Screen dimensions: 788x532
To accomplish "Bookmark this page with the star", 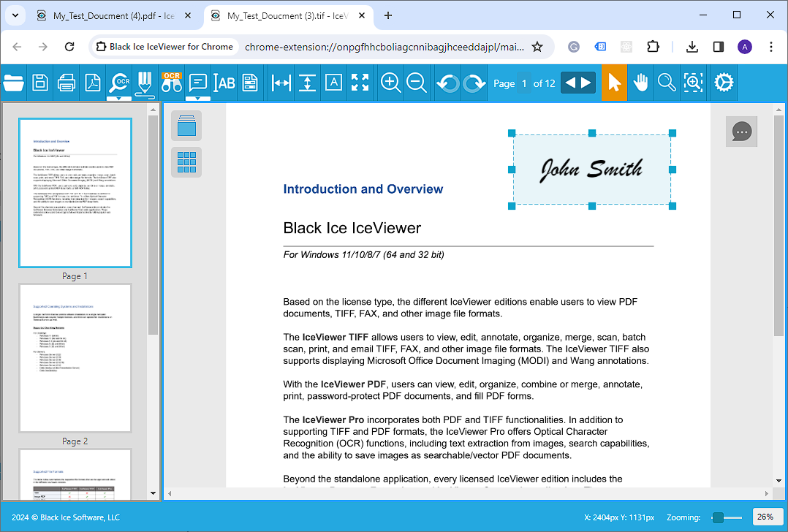I will pyautogui.click(x=537, y=47).
